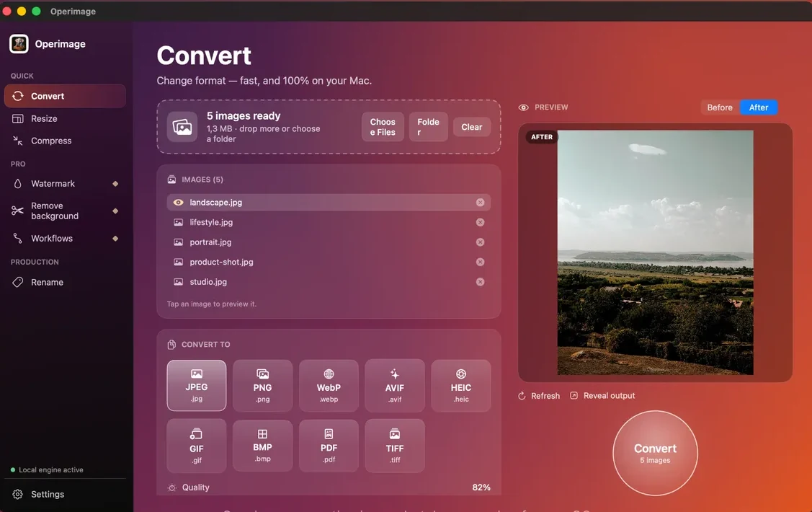Remove product-shot.jpg from the list
This screenshot has height=512, width=812.
click(480, 262)
